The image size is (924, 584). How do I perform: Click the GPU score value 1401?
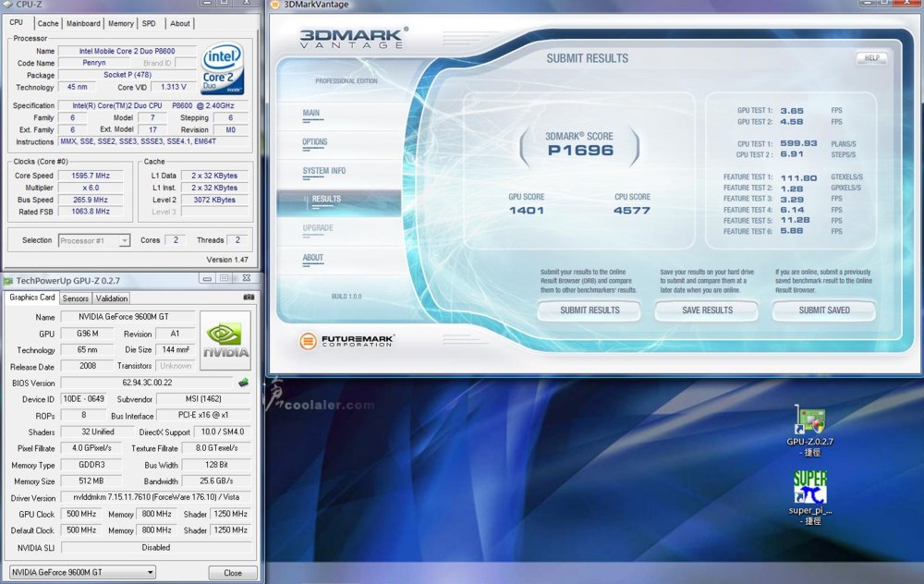pos(527,211)
